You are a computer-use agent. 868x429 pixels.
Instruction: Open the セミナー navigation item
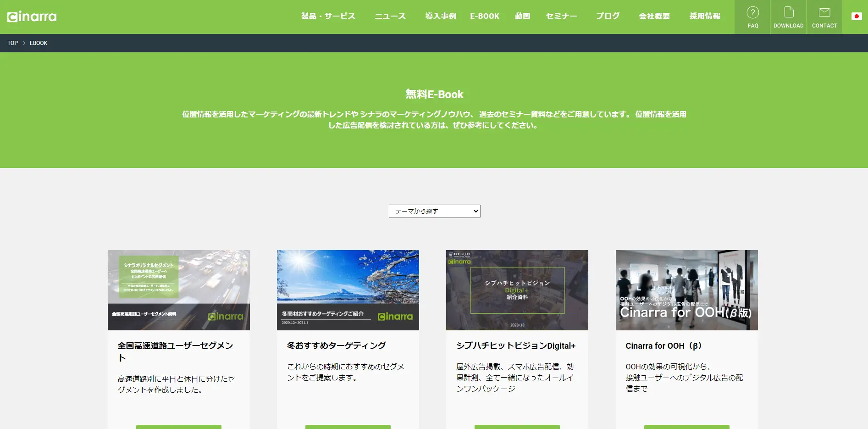click(561, 16)
